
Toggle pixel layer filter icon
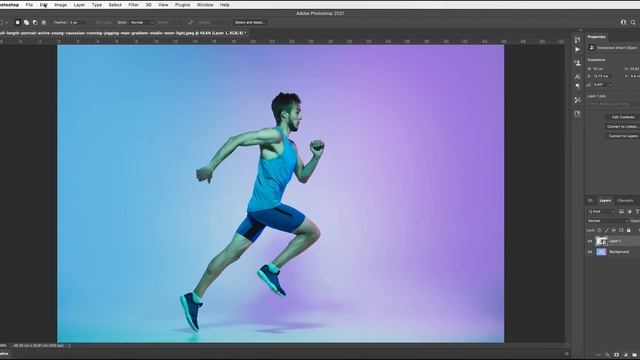click(621, 211)
